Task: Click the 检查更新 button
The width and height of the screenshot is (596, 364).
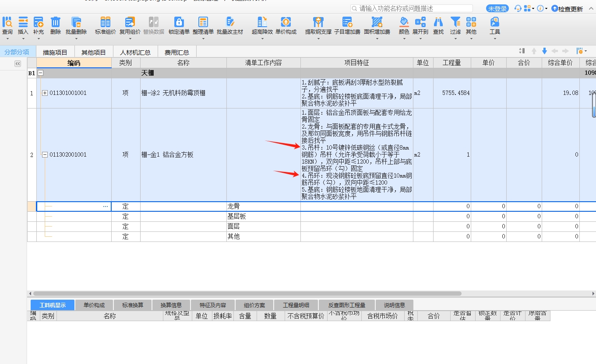Action: pos(567,9)
